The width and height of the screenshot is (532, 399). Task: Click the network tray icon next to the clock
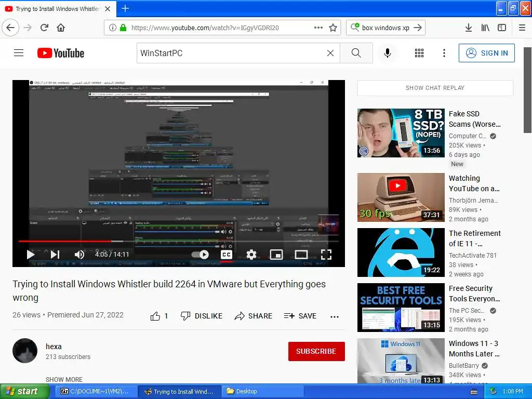(x=494, y=392)
